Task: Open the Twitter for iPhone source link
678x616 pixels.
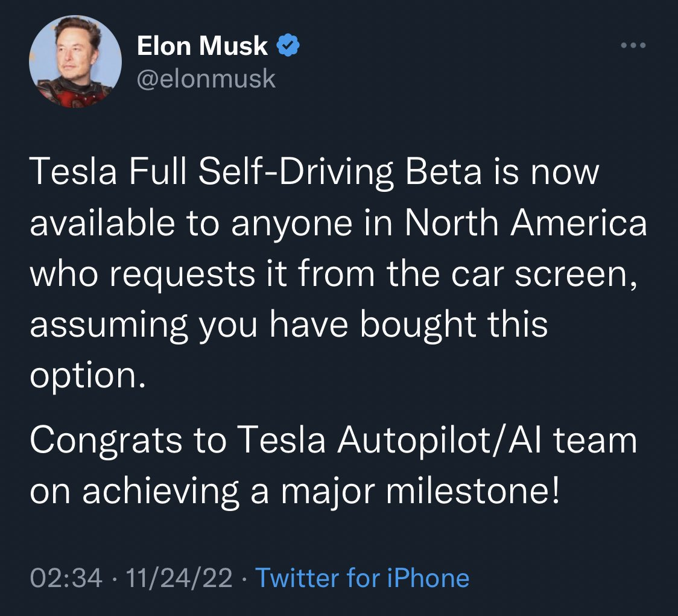Action: [363, 577]
